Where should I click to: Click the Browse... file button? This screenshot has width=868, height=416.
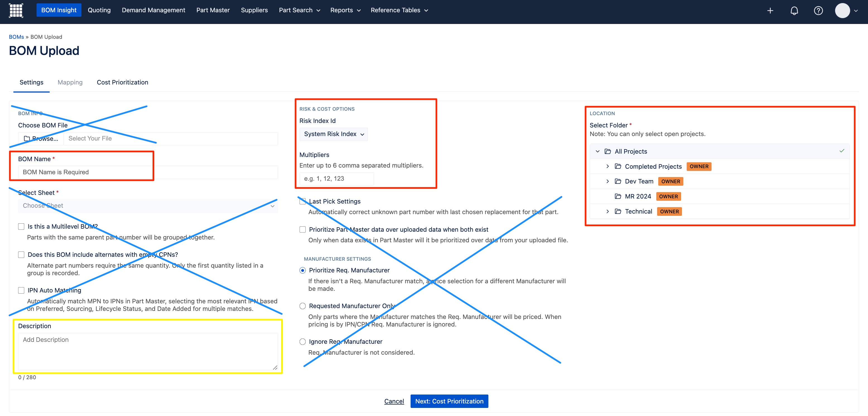(x=41, y=139)
